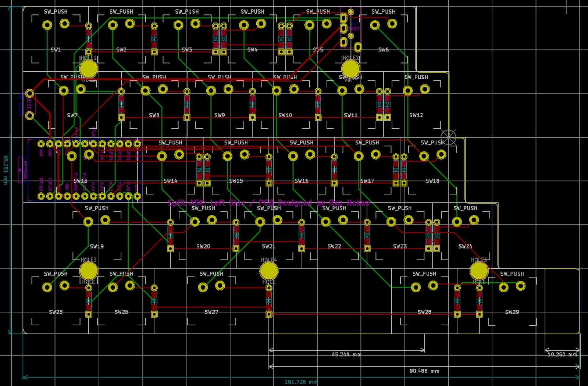The image size is (588, 386).
Task: Click the HOLE1 mounting hole pad
Action: tap(89, 69)
